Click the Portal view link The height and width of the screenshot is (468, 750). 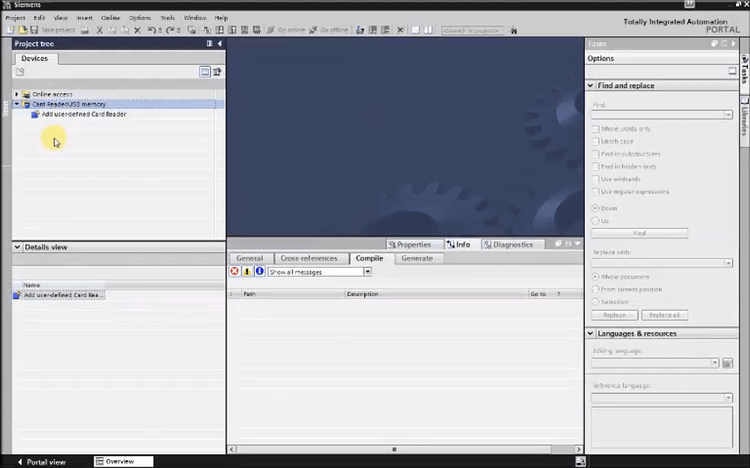[x=40, y=462]
